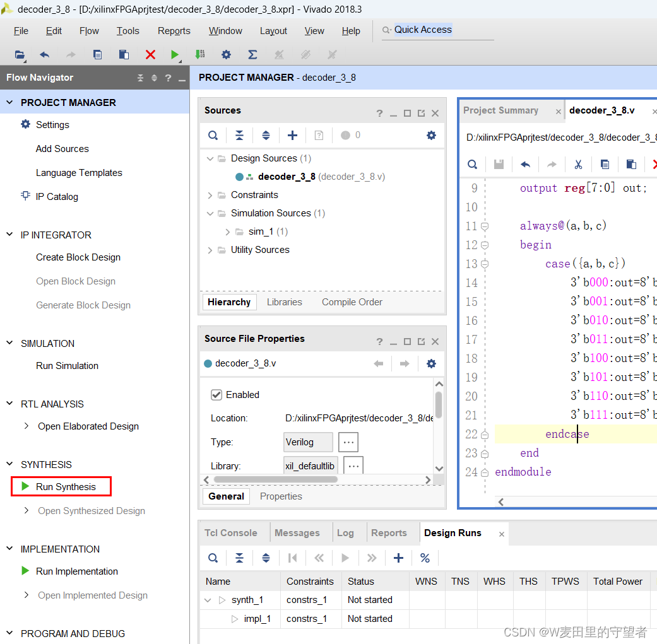Float the Sources panel
657x644 pixels.
(421, 113)
